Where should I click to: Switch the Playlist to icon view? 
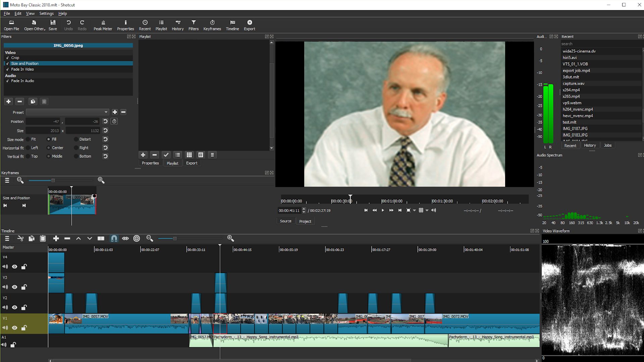189,155
